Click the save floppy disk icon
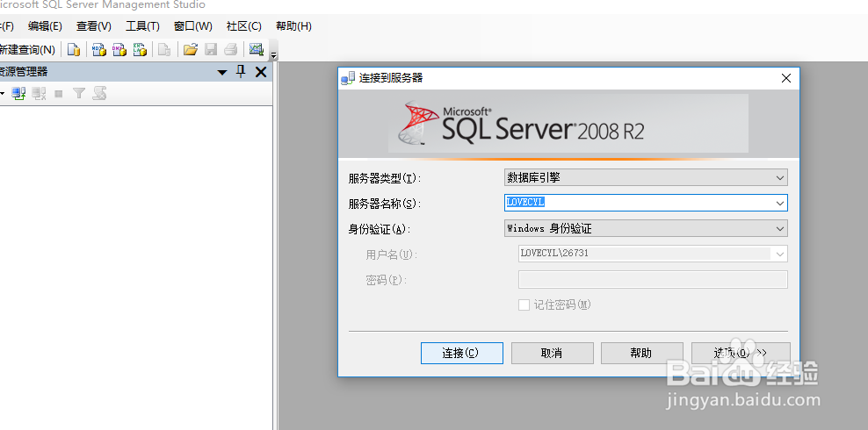 (x=211, y=50)
